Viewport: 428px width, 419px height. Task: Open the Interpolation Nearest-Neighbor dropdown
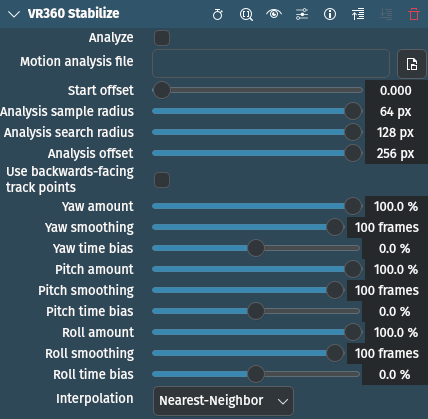pyautogui.click(x=223, y=401)
